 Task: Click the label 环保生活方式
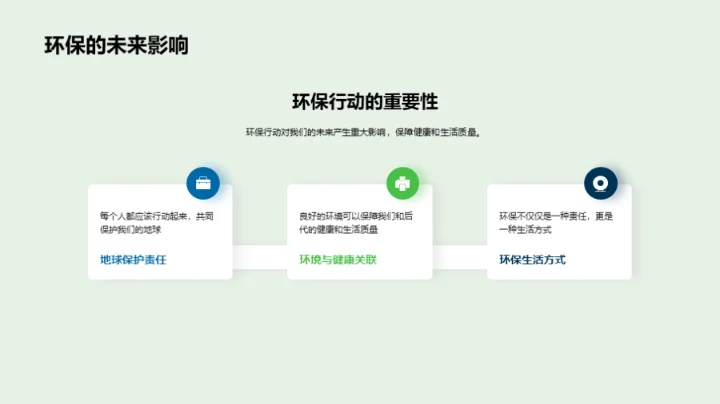click(x=532, y=260)
